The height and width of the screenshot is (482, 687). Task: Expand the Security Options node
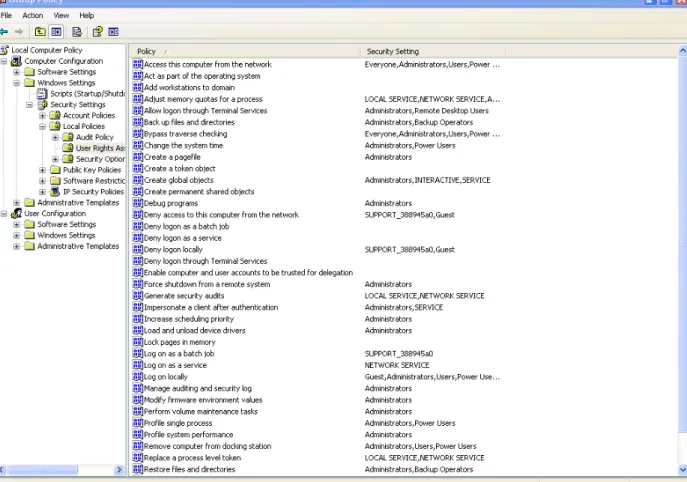(55, 159)
